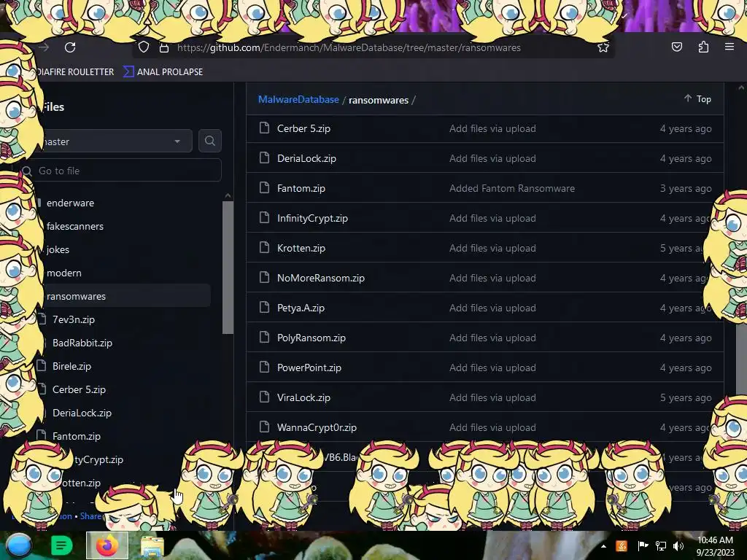Open PowerPoint.zip in file list
Viewport: 747px width, 560px height.
pyautogui.click(x=309, y=367)
